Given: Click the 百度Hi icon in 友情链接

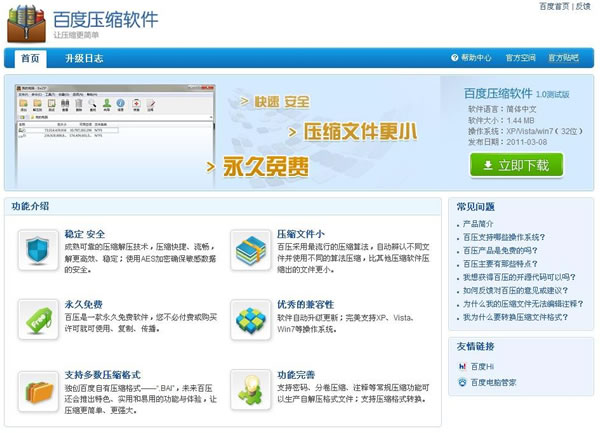Looking at the screenshot, I should click(x=462, y=366).
